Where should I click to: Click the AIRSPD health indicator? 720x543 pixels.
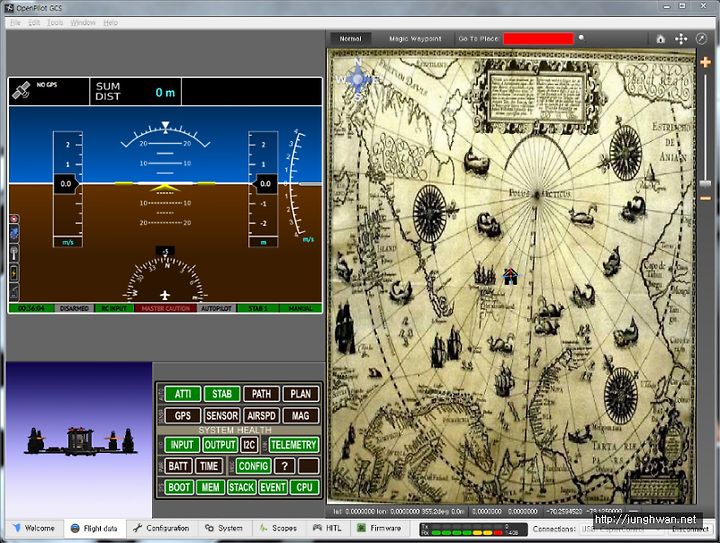coord(261,415)
